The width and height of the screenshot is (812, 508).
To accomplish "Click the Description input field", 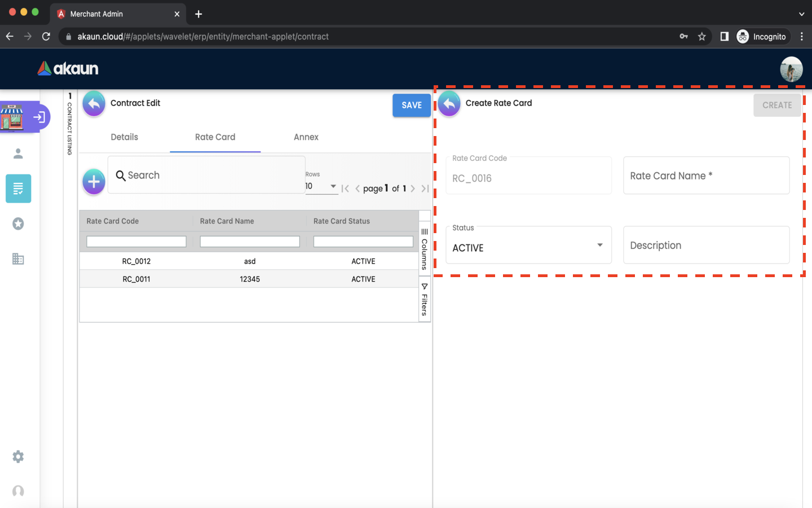I will [x=706, y=246].
